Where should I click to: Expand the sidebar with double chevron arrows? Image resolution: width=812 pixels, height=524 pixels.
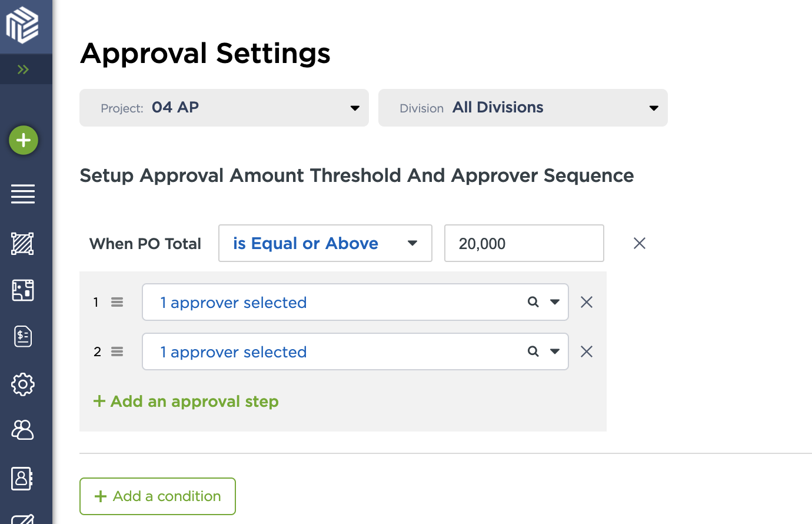(23, 69)
